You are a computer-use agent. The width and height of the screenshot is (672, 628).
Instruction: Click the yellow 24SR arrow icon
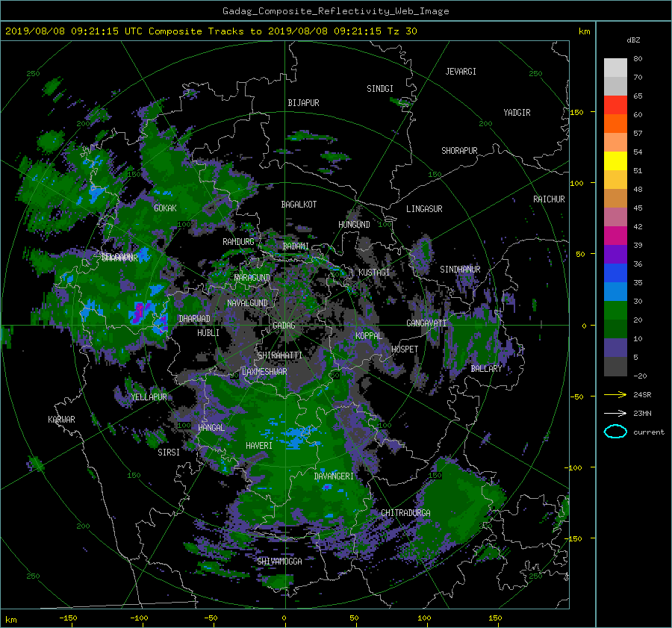pyautogui.click(x=615, y=394)
